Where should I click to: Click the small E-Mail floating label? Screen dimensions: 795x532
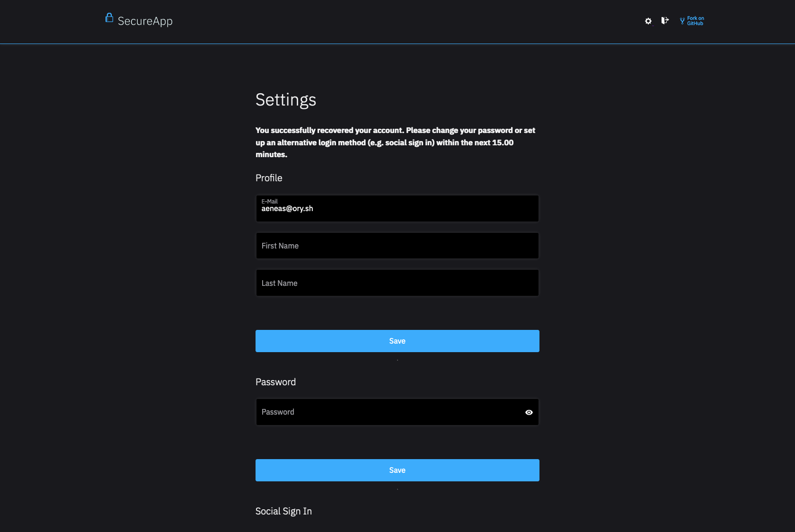coord(269,201)
